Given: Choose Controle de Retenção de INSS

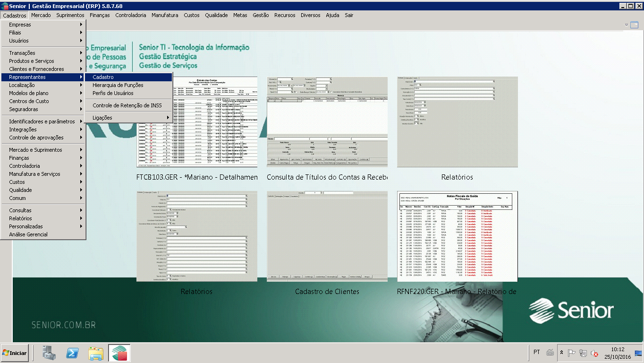Looking at the screenshot, I should pos(128,105).
